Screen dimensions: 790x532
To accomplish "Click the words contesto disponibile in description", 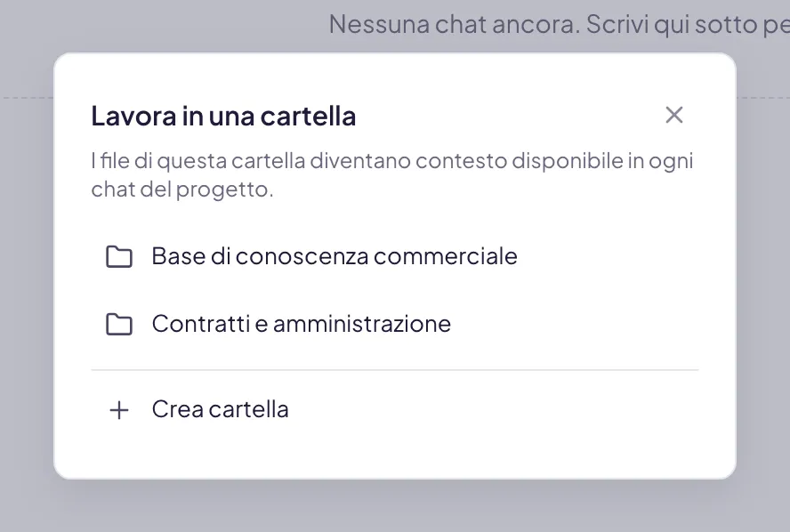I will tap(519, 161).
